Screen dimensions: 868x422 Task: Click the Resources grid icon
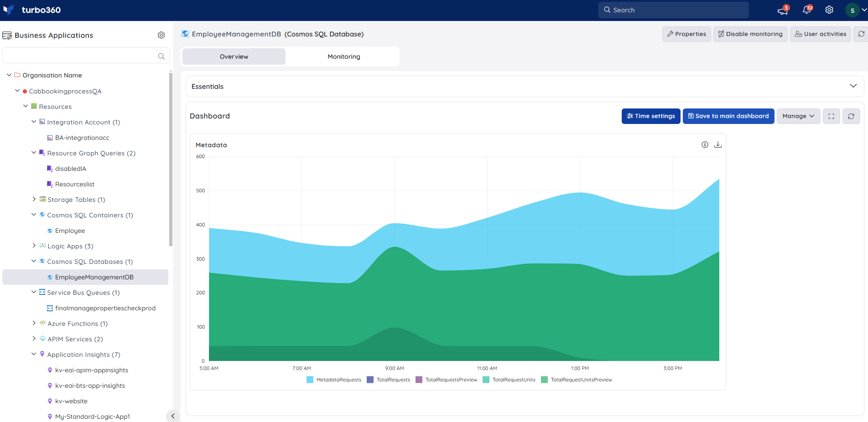tap(34, 106)
